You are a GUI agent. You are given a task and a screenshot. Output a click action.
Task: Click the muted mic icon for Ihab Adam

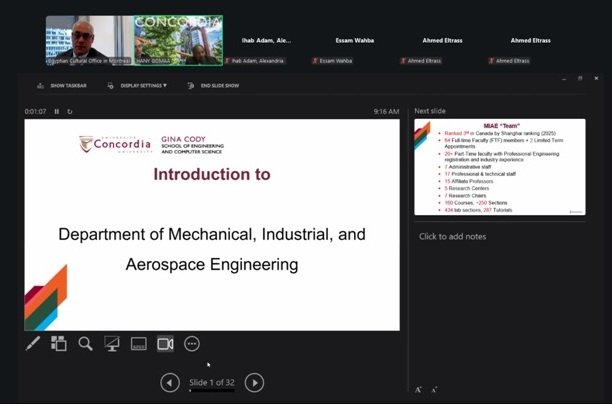click(227, 61)
